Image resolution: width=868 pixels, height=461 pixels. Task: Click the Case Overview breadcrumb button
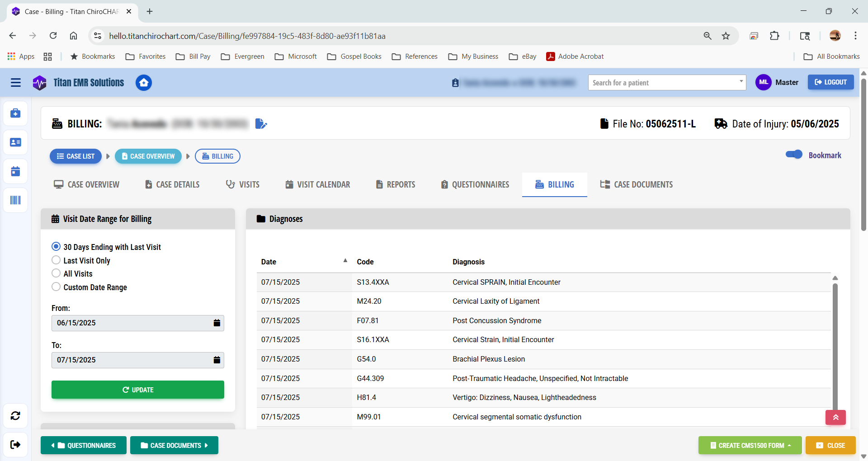(x=148, y=156)
